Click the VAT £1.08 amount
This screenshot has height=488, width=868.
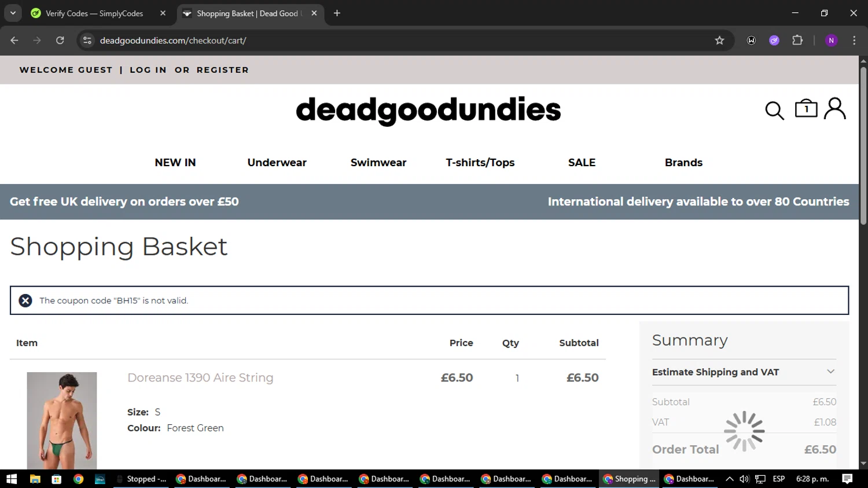point(825,422)
